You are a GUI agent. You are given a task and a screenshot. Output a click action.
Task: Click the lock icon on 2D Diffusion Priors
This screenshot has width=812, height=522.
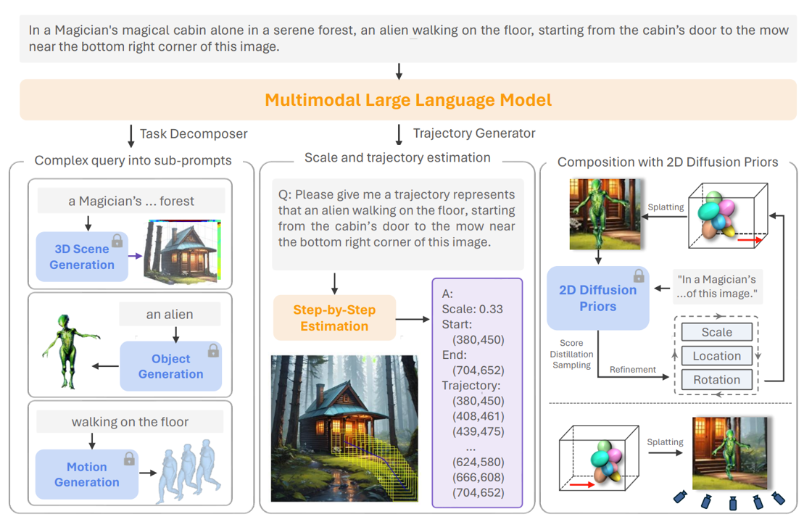pyautogui.click(x=639, y=276)
